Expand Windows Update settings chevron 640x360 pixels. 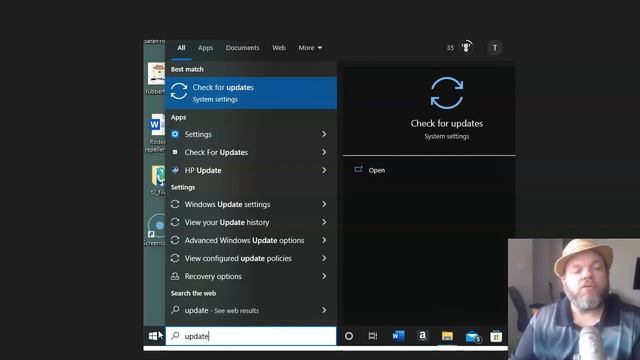point(324,204)
